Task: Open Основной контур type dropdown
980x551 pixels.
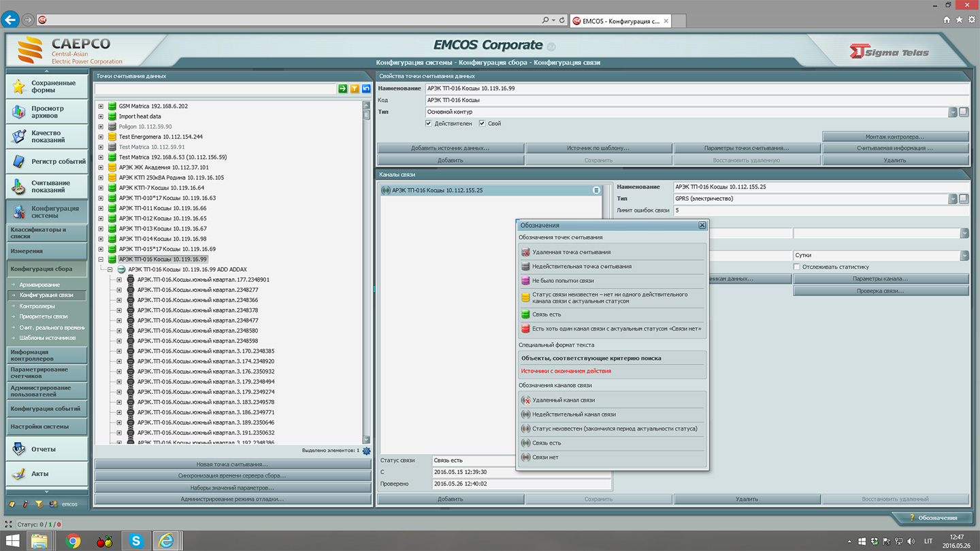Action: (x=953, y=112)
